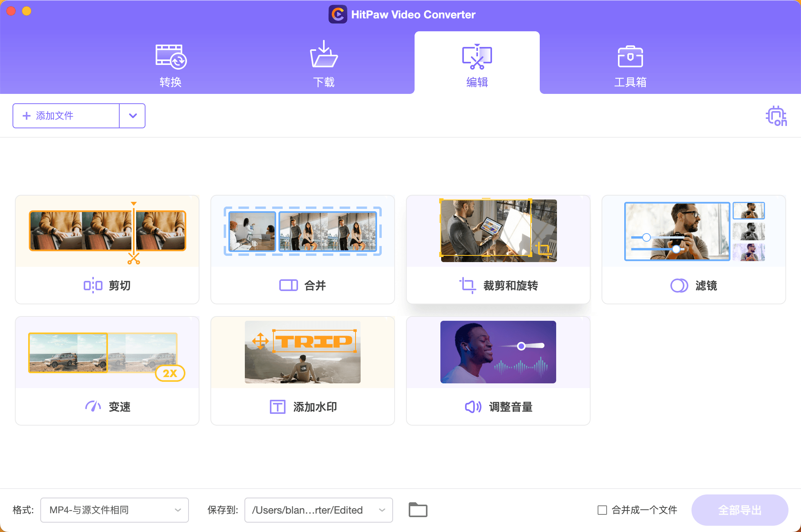Image resolution: width=801 pixels, height=532 pixels.
Task: Select the 编辑 tab
Action: [477, 63]
